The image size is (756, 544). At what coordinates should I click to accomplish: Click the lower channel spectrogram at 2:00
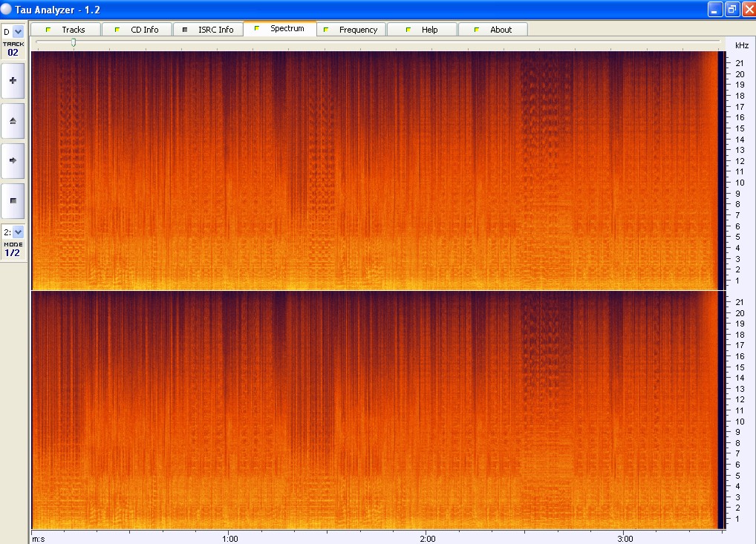coord(427,410)
